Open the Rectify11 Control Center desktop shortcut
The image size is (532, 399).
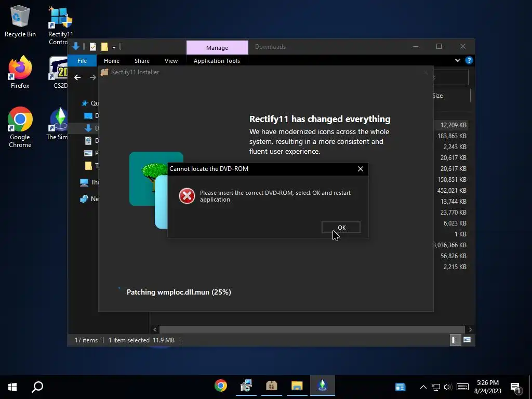60,26
